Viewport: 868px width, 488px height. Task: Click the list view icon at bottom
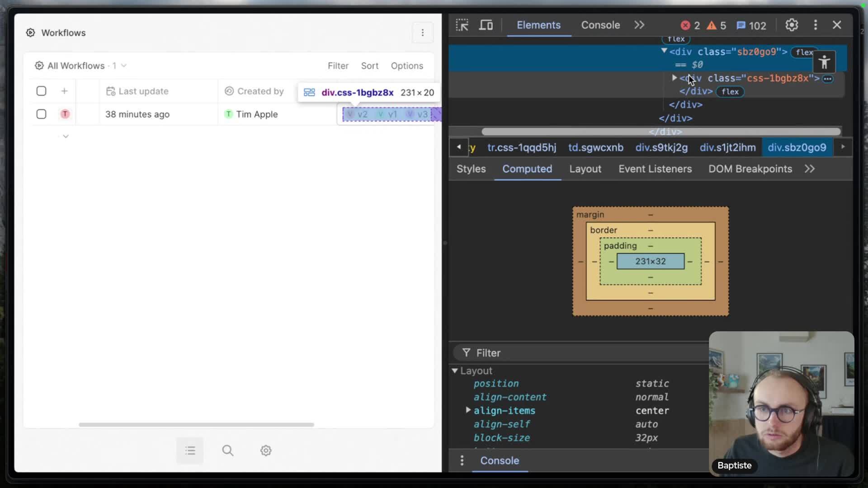pos(190,450)
